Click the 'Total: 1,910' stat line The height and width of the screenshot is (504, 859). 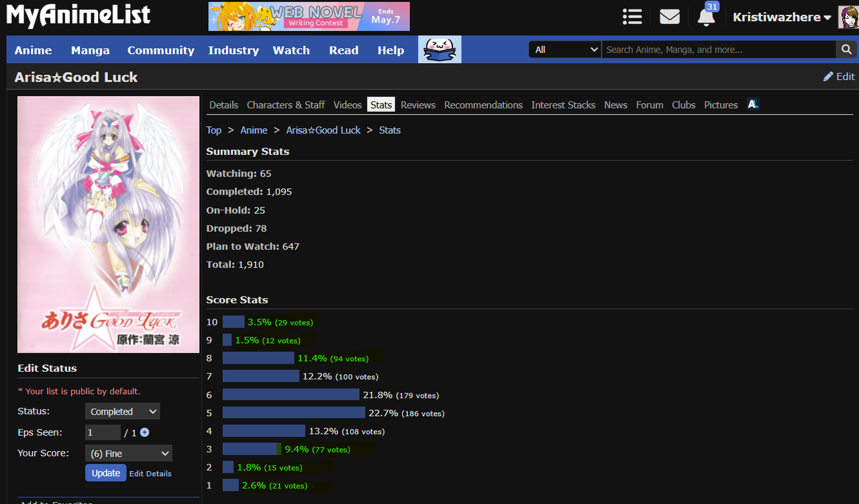click(x=235, y=264)
